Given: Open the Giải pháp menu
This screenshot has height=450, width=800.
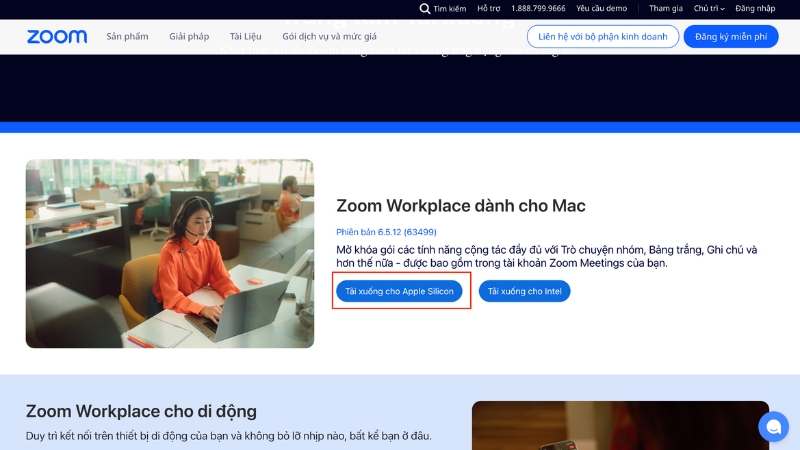Looking at the screenshot, I should tap(189, 36).
